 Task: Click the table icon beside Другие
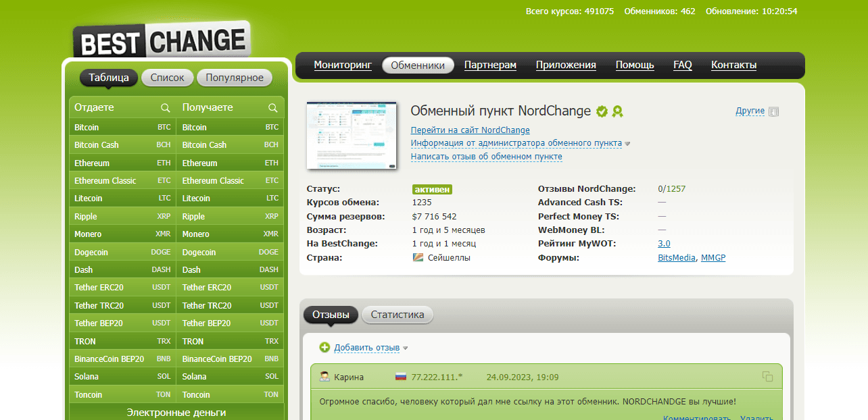pos(774,111)
